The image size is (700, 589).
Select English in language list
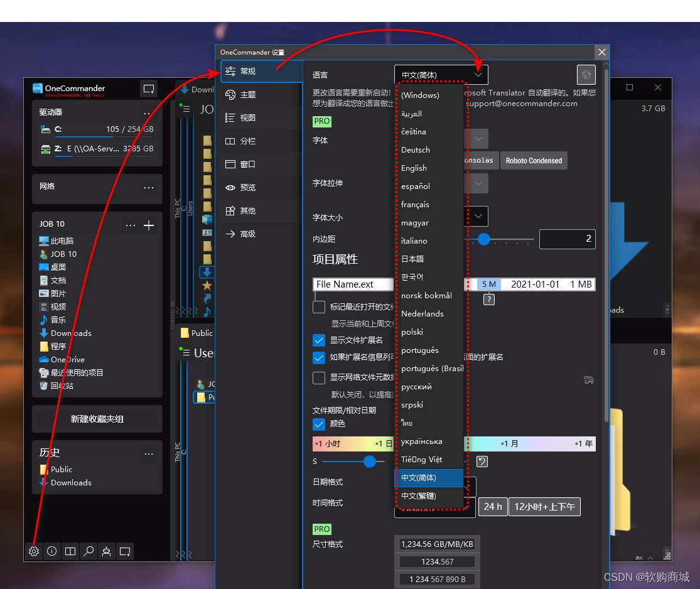[x=429, y=168]
